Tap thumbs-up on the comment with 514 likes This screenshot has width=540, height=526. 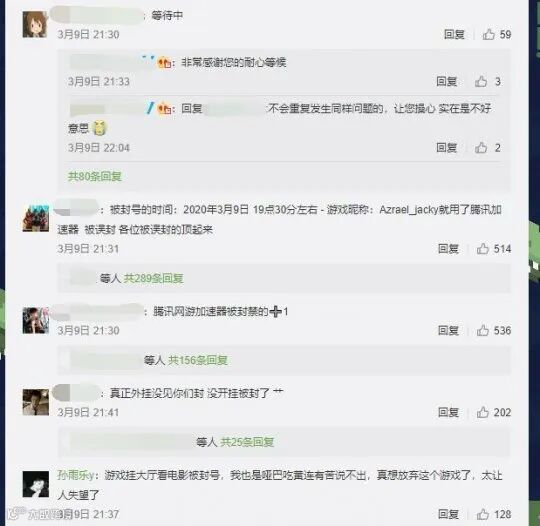[483, 248]
